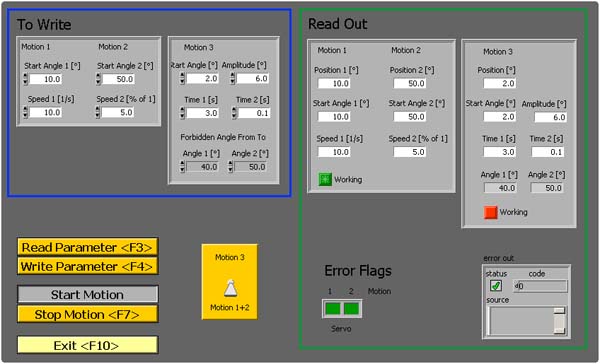Click the error source scrollbar
The width and height of the screenshot is (600, 364).
(560, 320)
